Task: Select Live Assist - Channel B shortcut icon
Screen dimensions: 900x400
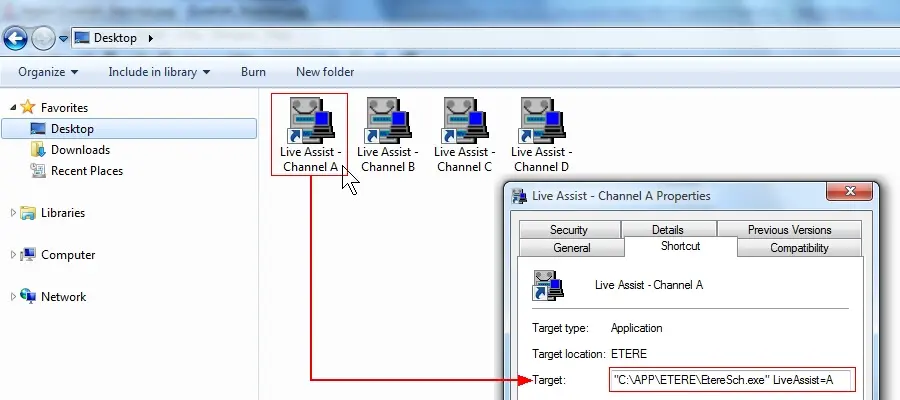Action: (387, 122)
